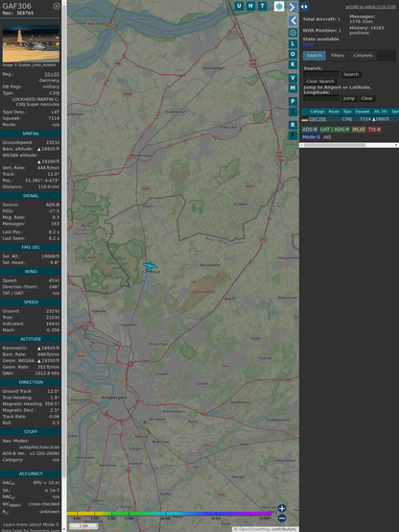Close the GAF306 aircraft details panel
The image size is (399, 532).
[x=57, y=6]
